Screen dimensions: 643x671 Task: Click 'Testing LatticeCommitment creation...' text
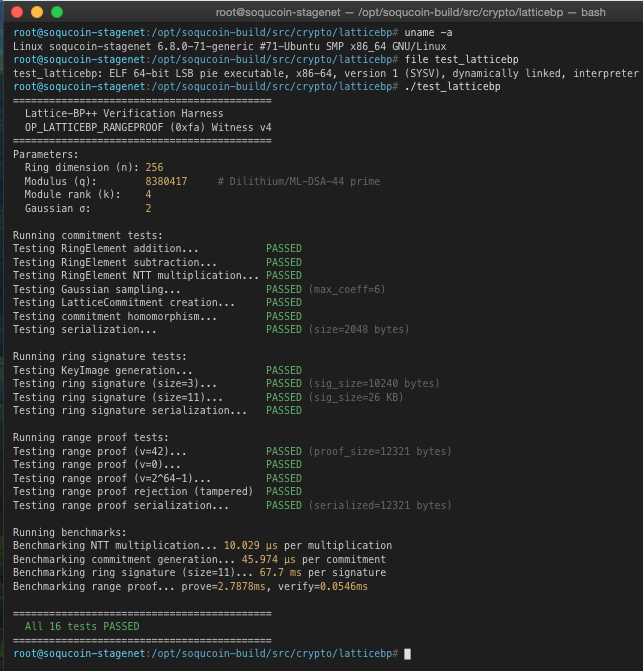(x=124, y=302)
